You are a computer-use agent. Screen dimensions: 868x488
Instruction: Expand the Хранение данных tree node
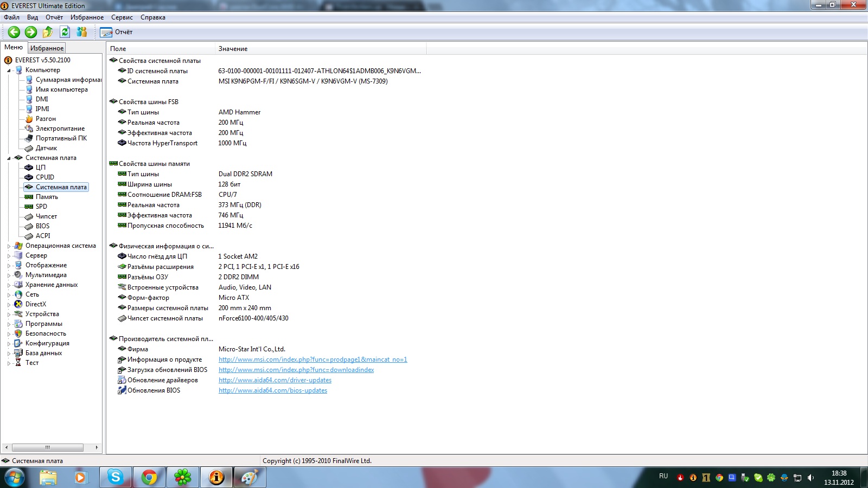click(9, 285)
